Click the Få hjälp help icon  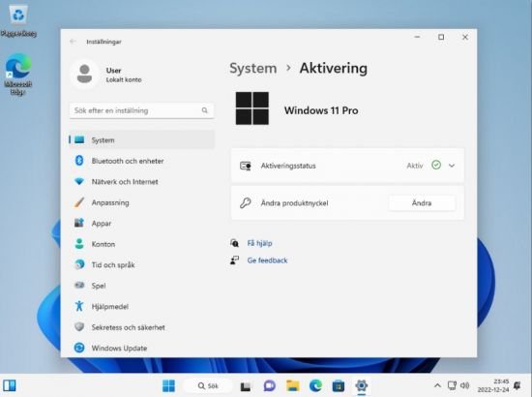pyautogui.click(x=234, y=243)
